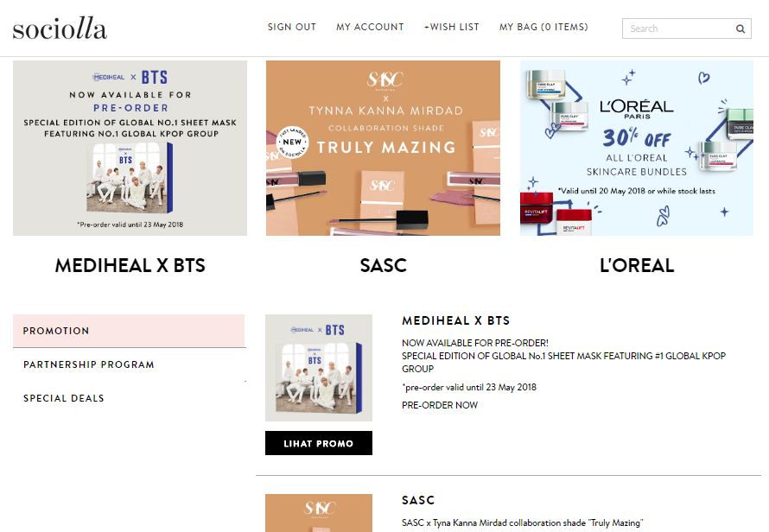Click the MEDIHEAL X BTS heading under banner
The width and height of the screenshot is (769, 532).
point(130,265)
